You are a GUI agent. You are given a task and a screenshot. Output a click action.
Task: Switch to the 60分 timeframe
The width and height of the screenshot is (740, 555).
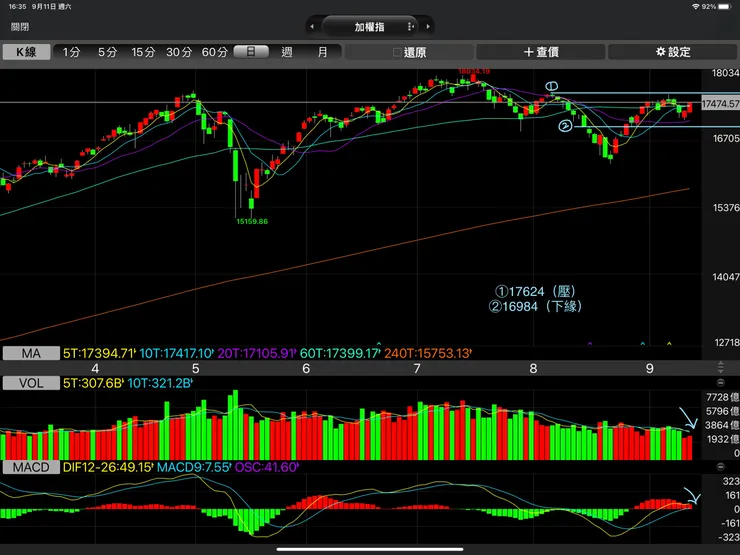pos(215,52)
